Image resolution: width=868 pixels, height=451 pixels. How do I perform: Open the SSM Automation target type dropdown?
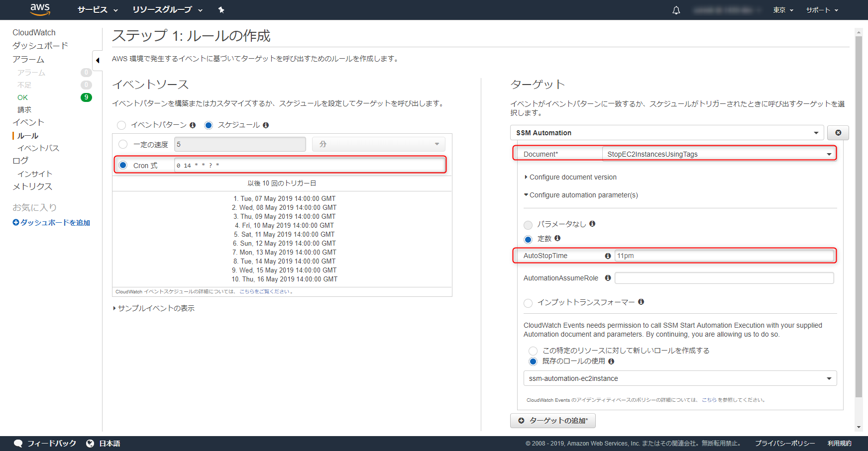point(667,133)
